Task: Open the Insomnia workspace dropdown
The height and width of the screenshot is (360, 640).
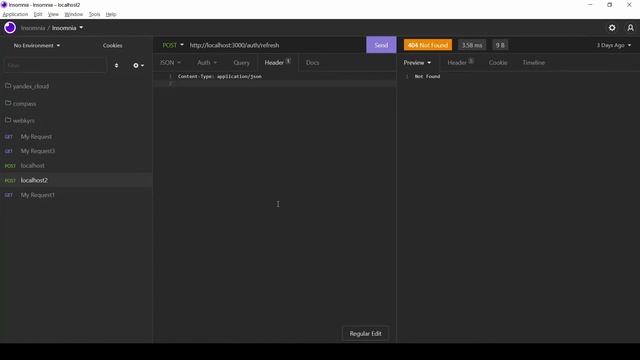Action: (x=67, y=28)
